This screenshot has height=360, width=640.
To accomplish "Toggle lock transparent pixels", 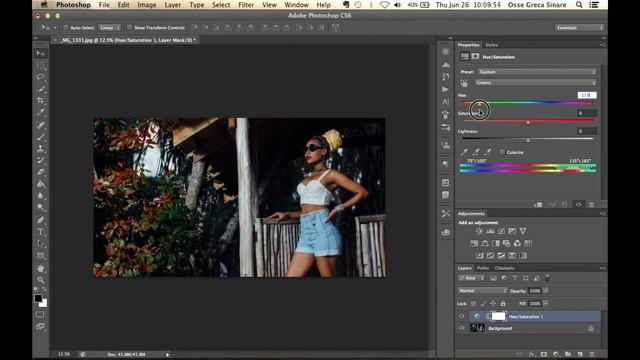I will pyautogui.click(x=473, y=303).
